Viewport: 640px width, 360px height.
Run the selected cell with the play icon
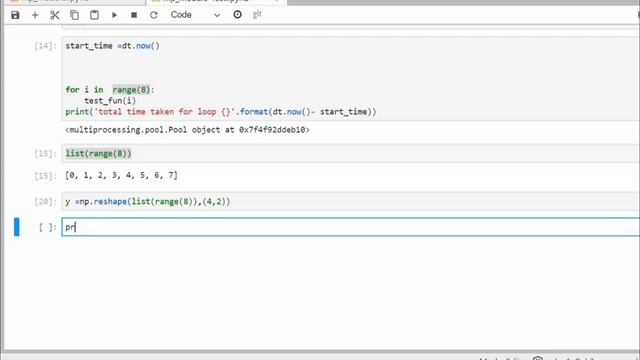(x=114, y=15)
